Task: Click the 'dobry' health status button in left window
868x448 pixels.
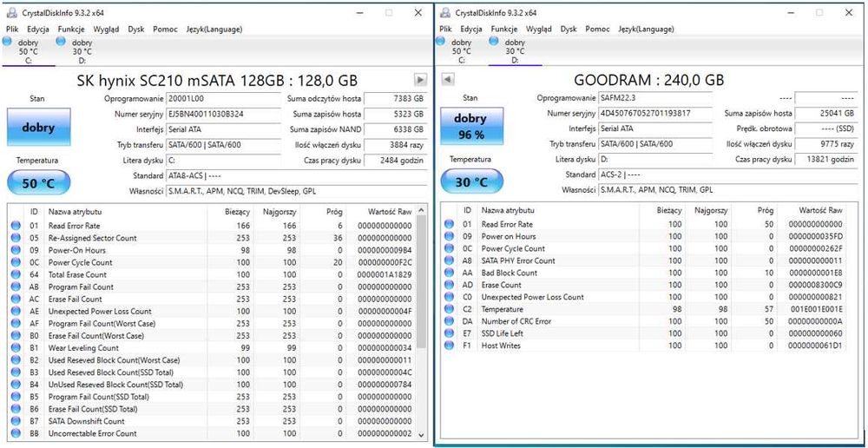Action: pyautogui.click(x=39, y=128)
